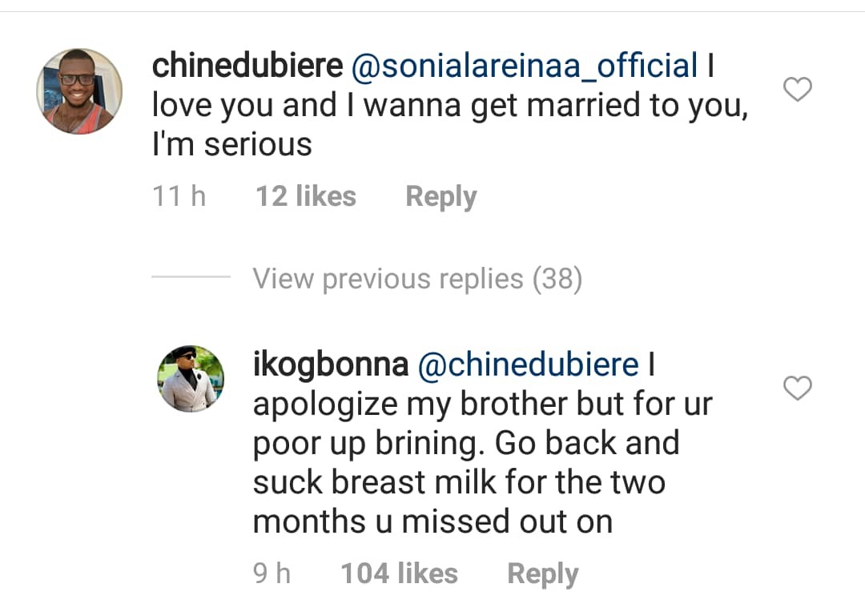Visit the ikogbonna username on the reply
The image size is (865, 616).
[x=330, y=365]
